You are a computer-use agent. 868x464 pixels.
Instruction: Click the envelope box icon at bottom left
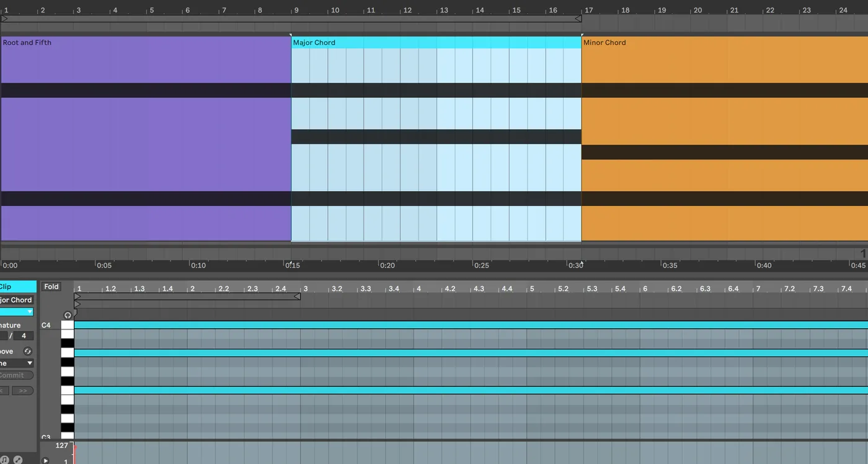(18, 460)
